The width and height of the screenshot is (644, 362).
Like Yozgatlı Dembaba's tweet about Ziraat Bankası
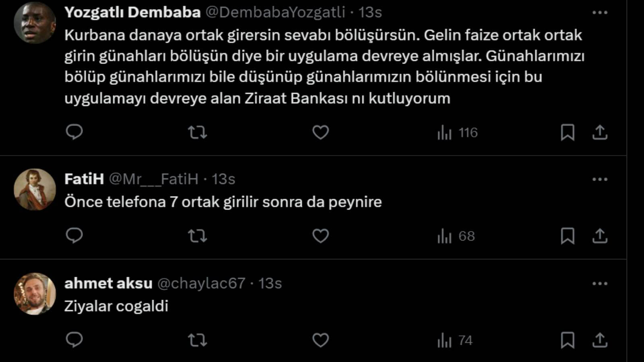320,132
